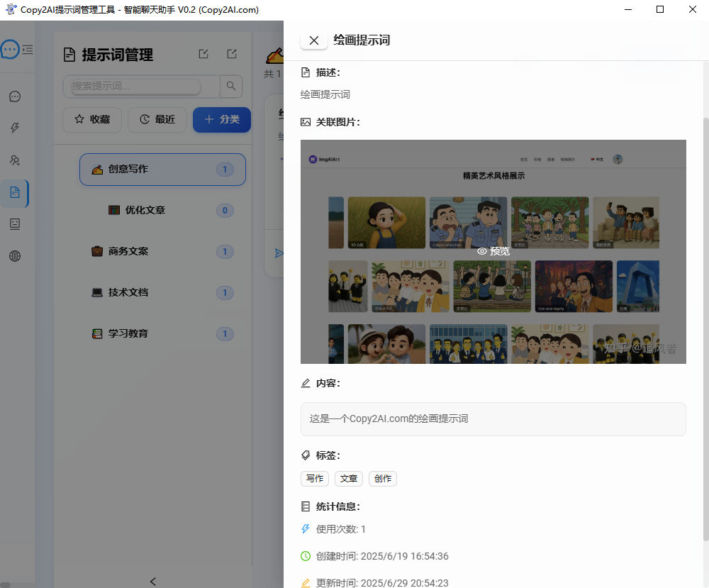Click the 写作 tag
Screen dimensions: 709x588
click(315, 479)
